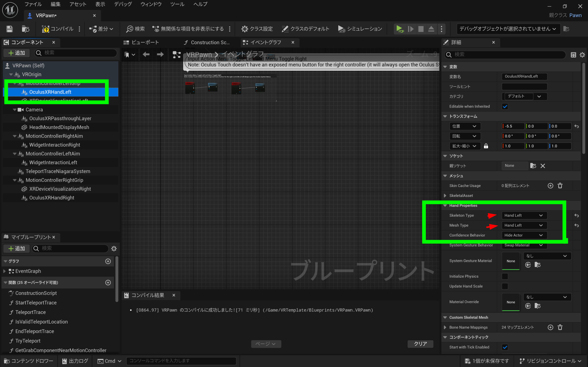Open the コンテンツ ドロワー button
Screen dimensions: 588x367
click(x=29, y=361)
